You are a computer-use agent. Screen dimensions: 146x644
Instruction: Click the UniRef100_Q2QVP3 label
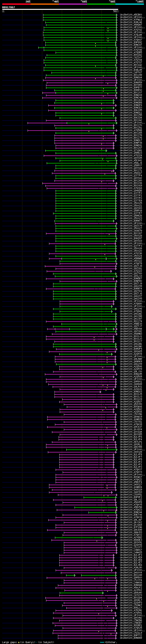point(131,602)
